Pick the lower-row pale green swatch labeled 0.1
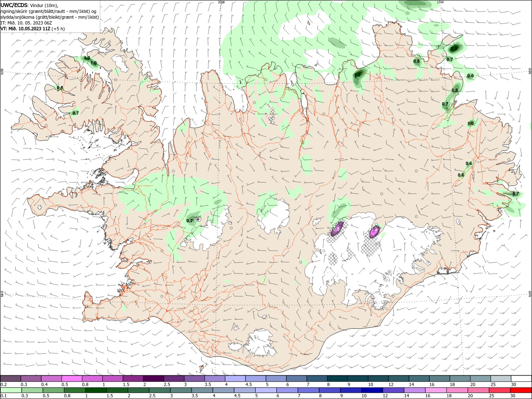 [x=11, y=390]
